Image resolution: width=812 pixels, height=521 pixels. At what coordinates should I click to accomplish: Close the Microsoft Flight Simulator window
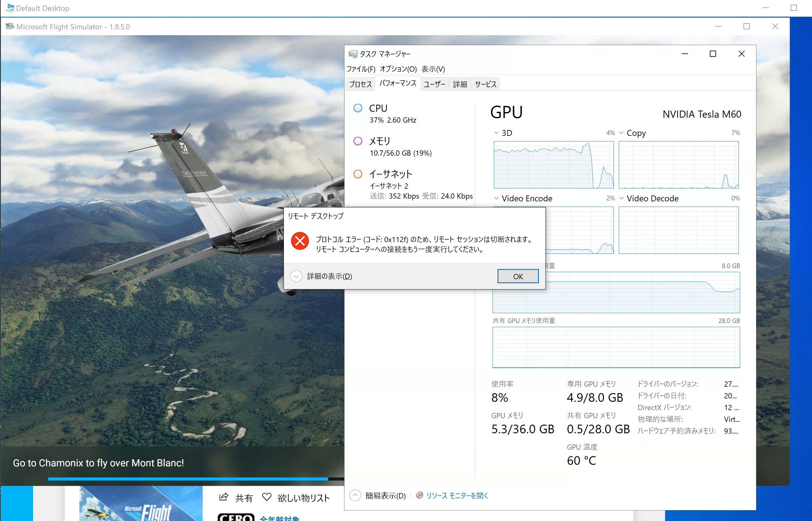pyautogui.click(x=775, y=26)
